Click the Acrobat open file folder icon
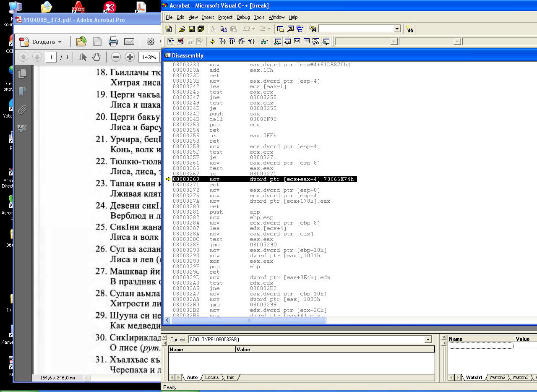537x392 pixels. 81,42
